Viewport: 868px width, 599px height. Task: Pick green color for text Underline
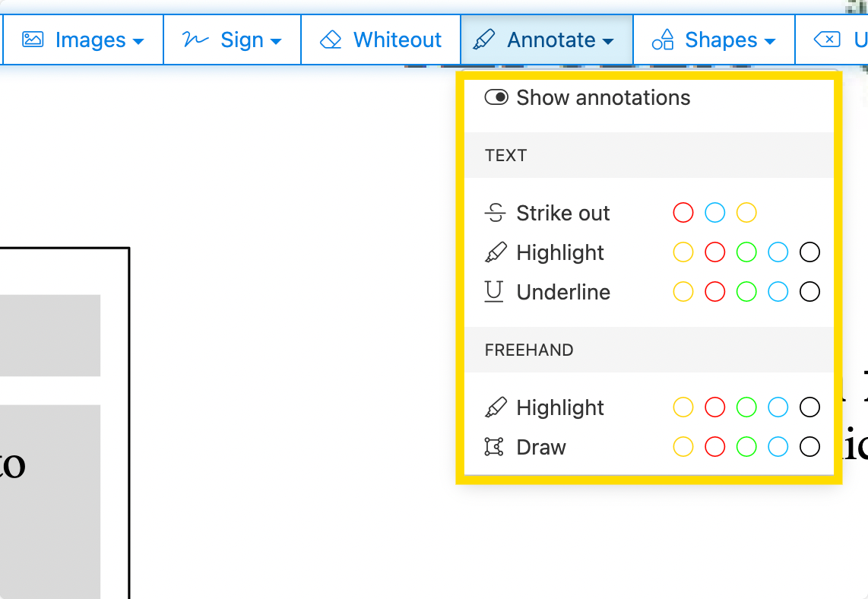tap(746, 292)
